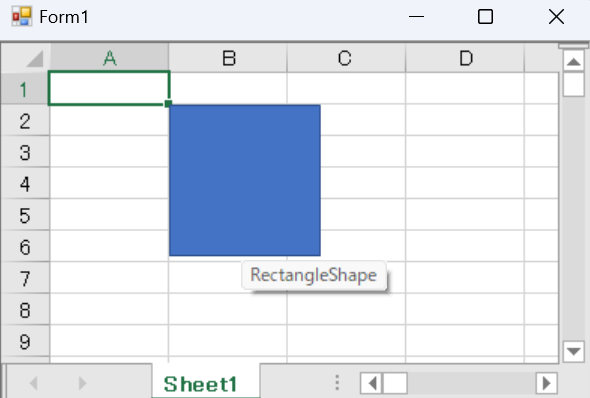Viewport: 590px width, 398px height.
Task: Select column header D
Action: click(465, 58)
